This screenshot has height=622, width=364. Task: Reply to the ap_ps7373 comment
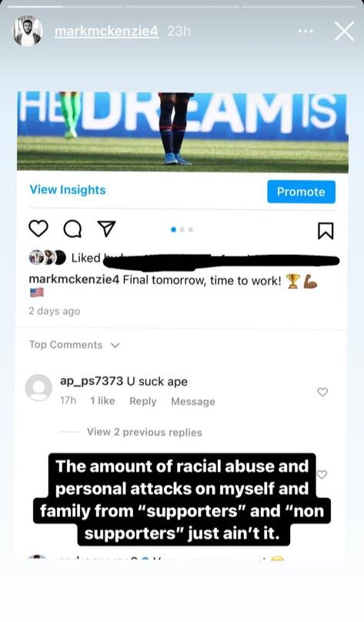tap(142, 401)
